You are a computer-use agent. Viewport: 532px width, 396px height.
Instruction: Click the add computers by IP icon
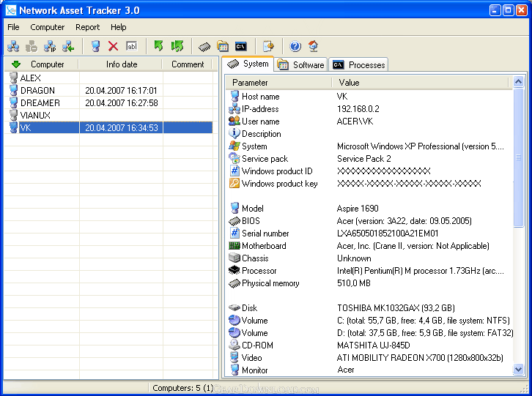50,46
